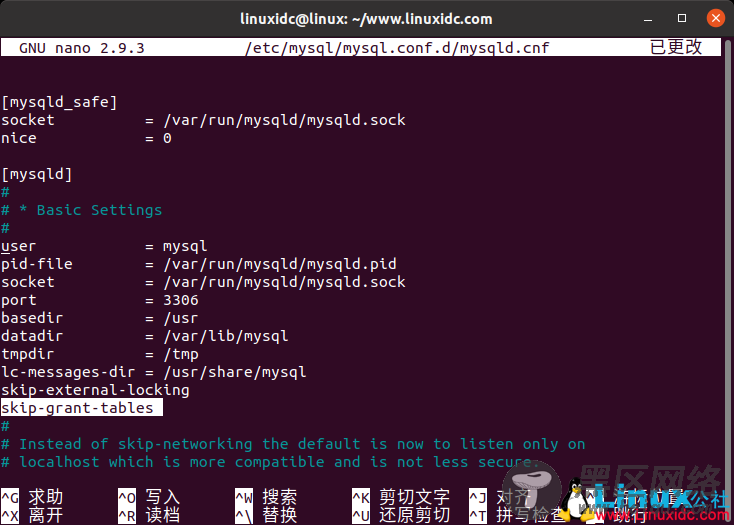This screenshot has height=525, width=734.
Task: Click the datadir value /var/lib/mysql
Action: (226, 336)
